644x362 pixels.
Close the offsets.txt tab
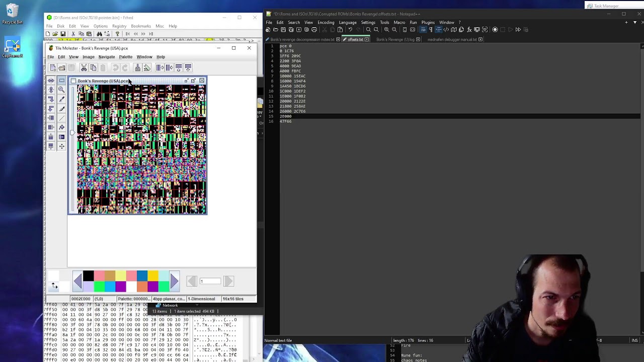(x=367, y=39)
